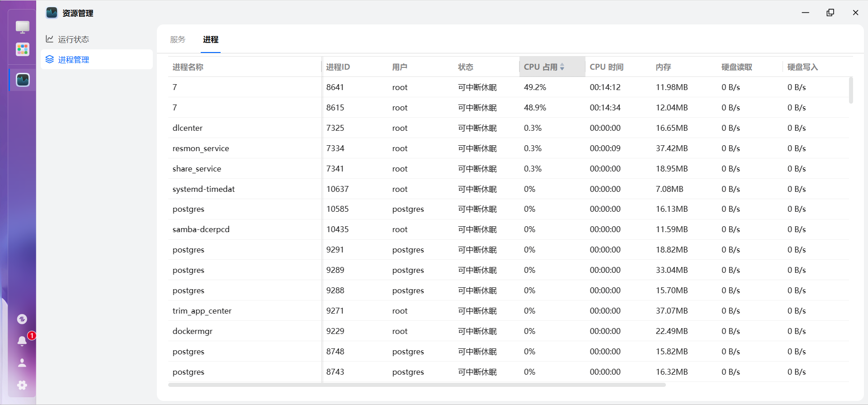Select the systemd-timedat process name

coord(203,189)
